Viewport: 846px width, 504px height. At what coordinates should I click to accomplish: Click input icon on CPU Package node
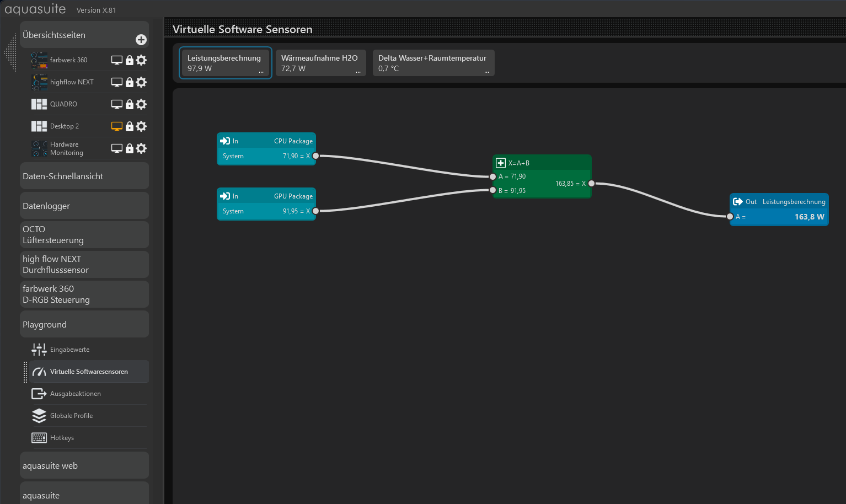tap(225, 141)
